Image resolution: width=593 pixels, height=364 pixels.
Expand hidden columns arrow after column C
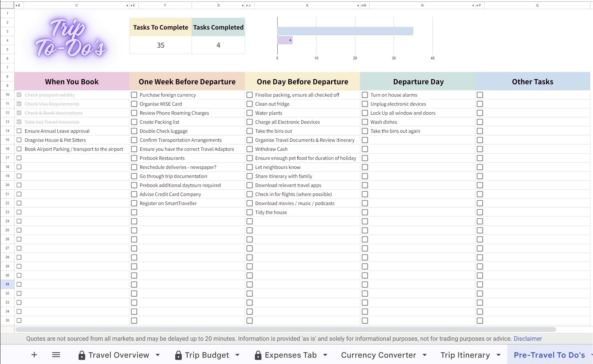127,5
